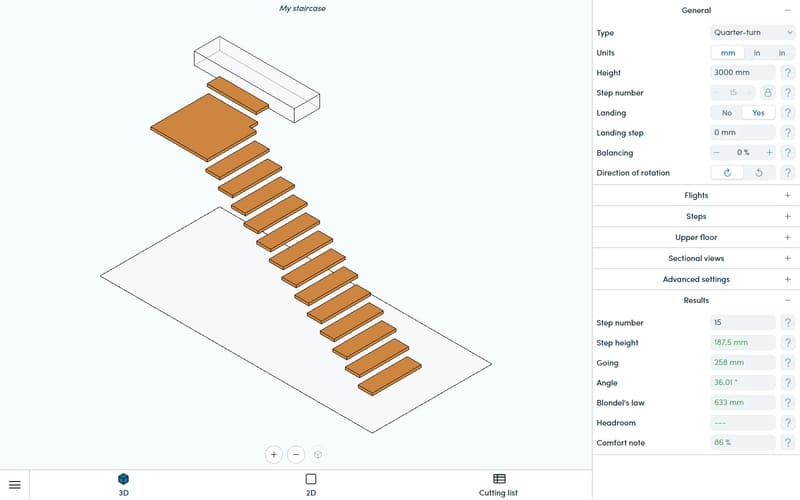Image resolution: width=800 pixels, height=500 pixels.
Task: Click the Results Step number value 15
Action: coord(742,322)
